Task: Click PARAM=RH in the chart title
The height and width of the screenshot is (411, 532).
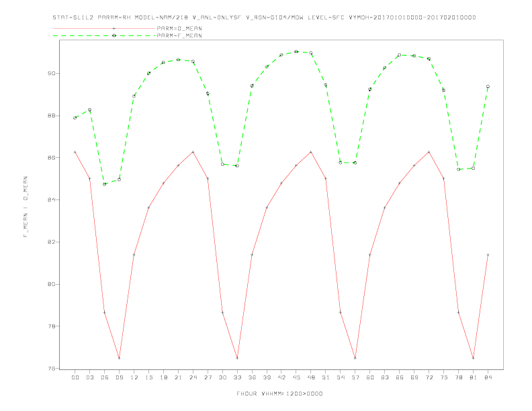Action: [x=114, y=17]
